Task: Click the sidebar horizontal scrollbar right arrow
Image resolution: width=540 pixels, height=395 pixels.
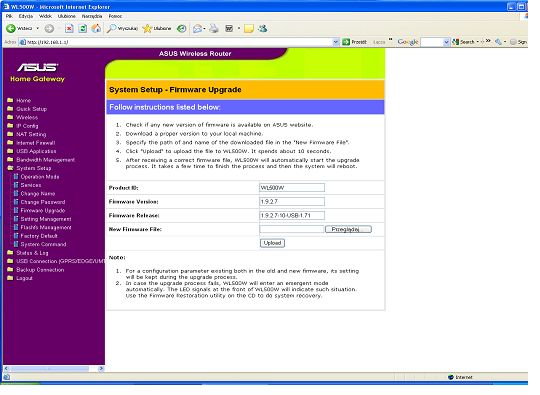Action: (x=101, y=368)
